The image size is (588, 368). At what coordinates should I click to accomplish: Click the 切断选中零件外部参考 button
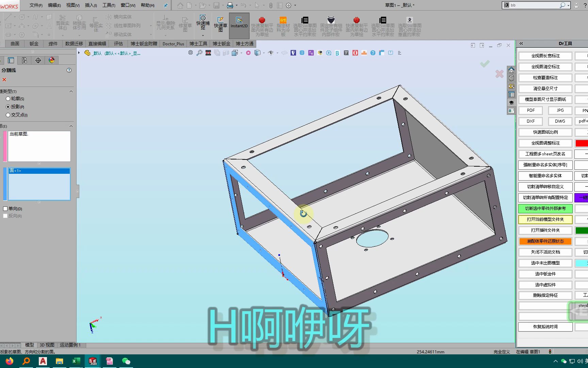tap(545, 208)
